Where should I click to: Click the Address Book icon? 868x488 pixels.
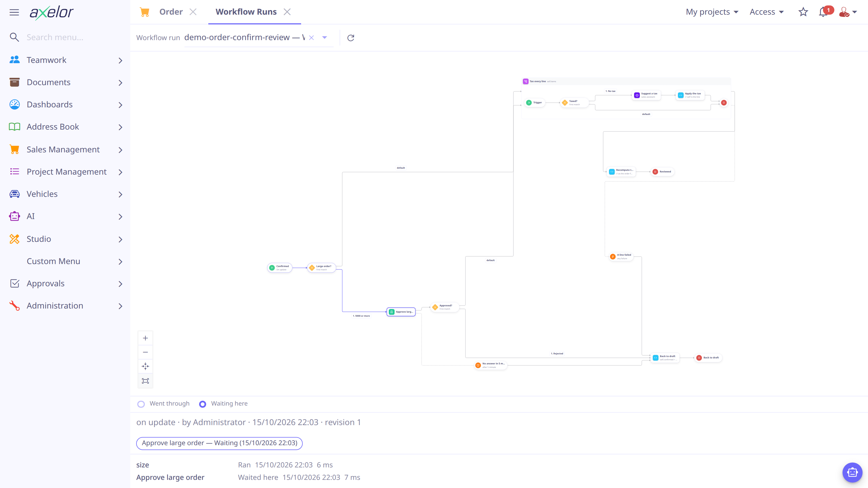[x=14, y=127]
